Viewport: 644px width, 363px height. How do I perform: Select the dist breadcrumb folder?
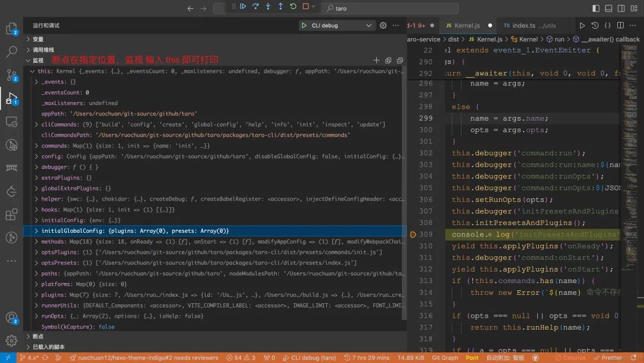tap(453, 39)
